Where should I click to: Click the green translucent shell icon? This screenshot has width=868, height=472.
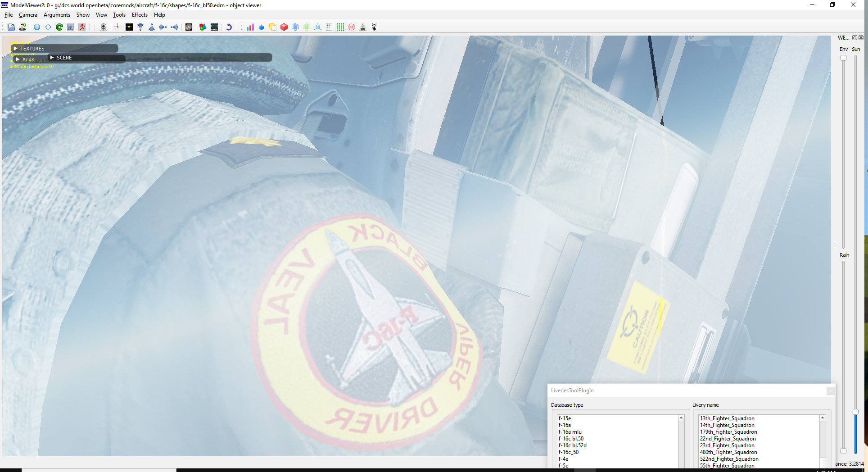click(x=307, y=27)
